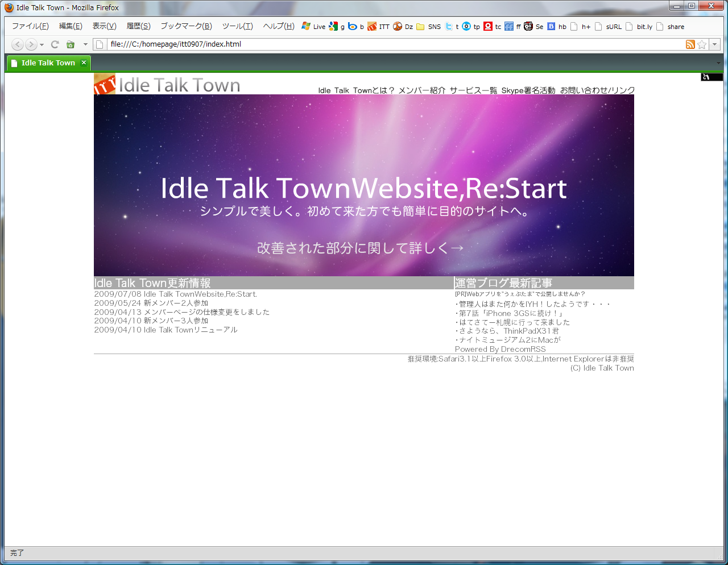Open 2009/05/24 新メンバー2人参加 news item
728x565 pixels.
pyautogui.click(x=151, y=303)
